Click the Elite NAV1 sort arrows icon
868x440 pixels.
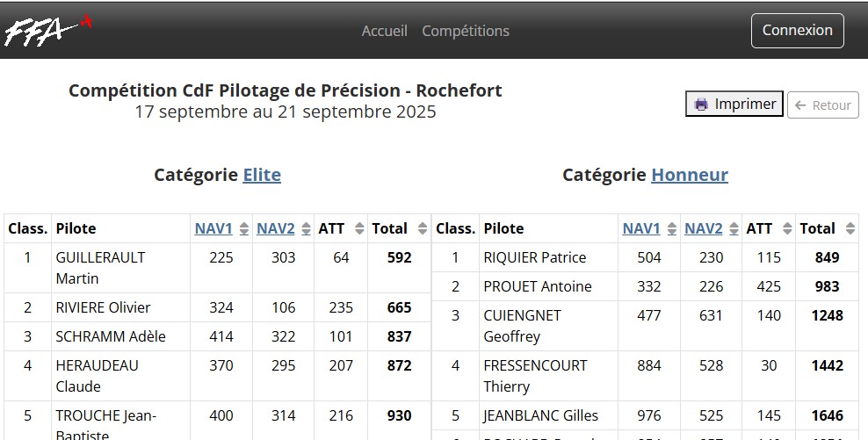coord(243,229)
